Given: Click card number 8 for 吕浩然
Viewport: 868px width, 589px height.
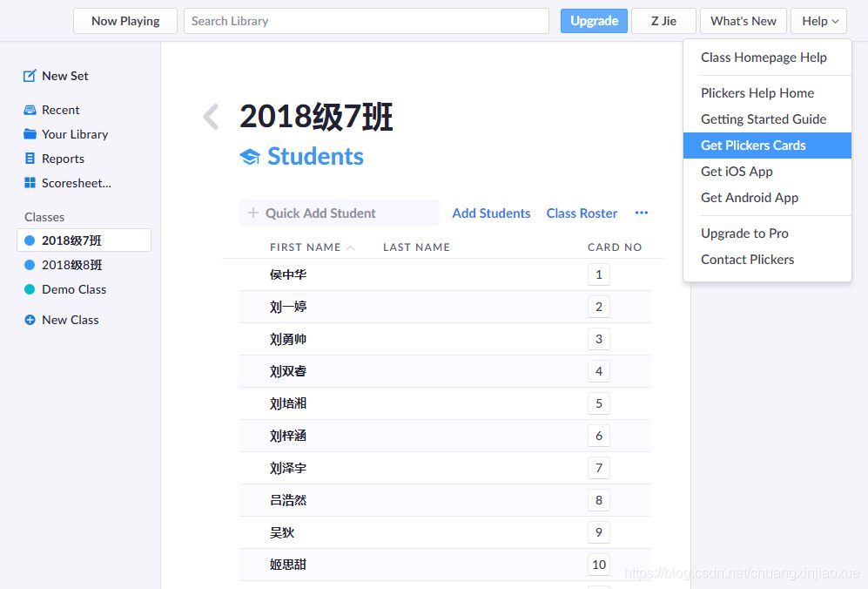Looking at the screenshot, I should [598, 500].
